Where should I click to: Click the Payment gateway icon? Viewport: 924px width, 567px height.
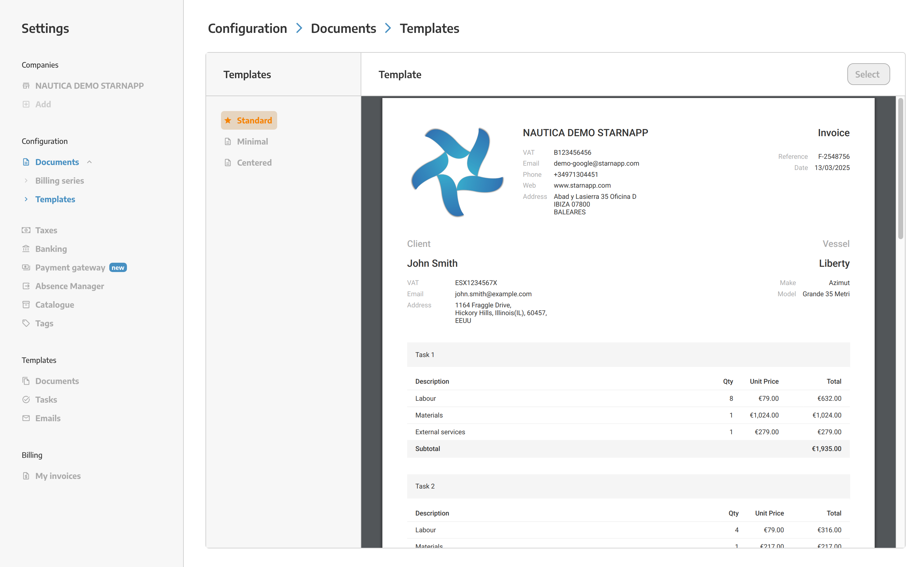[x=26, y=267]
